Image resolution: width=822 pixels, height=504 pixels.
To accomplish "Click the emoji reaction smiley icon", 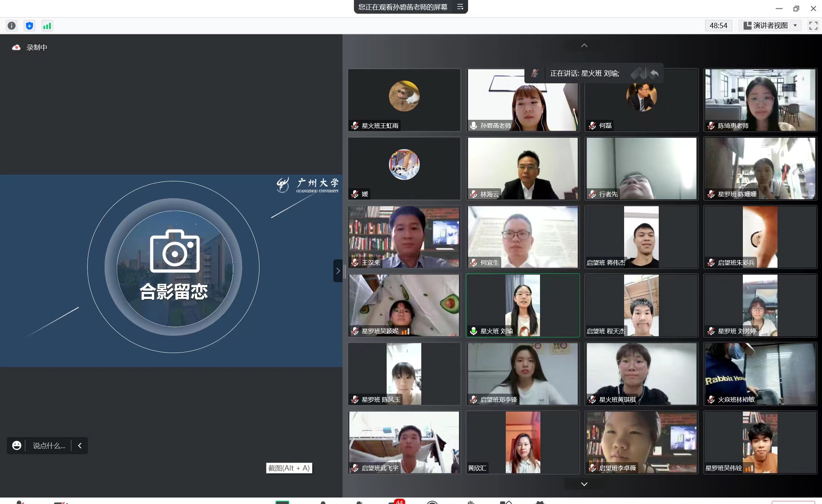I will [17, 445].
